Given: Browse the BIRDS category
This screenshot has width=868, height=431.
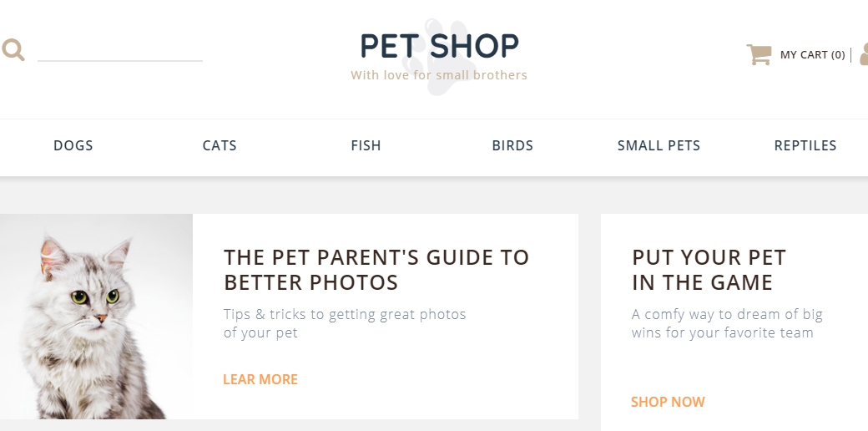Looking at the screenshot, I should (x=512, y=145).
